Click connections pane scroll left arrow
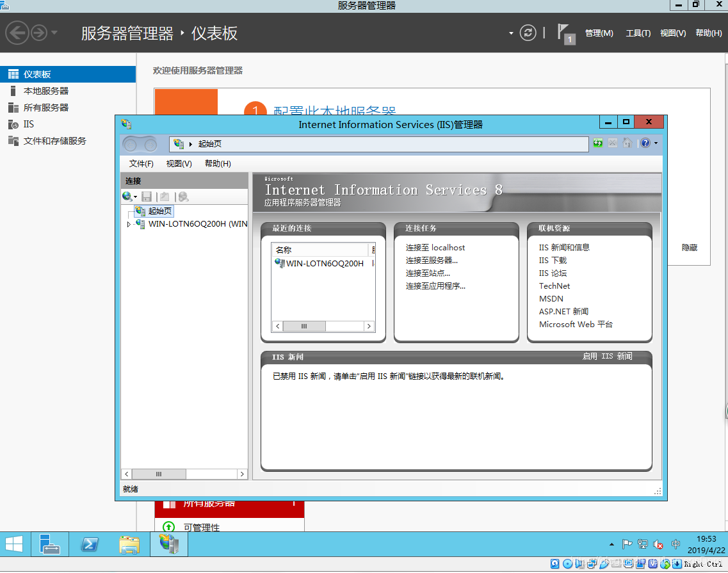The image size is (728, 573). pos(126,474)
